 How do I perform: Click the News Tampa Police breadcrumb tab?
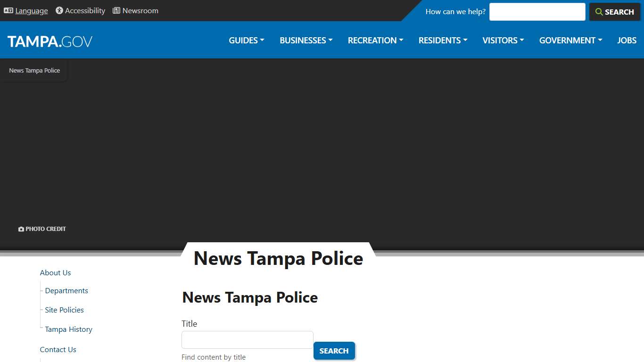(34, 70)
